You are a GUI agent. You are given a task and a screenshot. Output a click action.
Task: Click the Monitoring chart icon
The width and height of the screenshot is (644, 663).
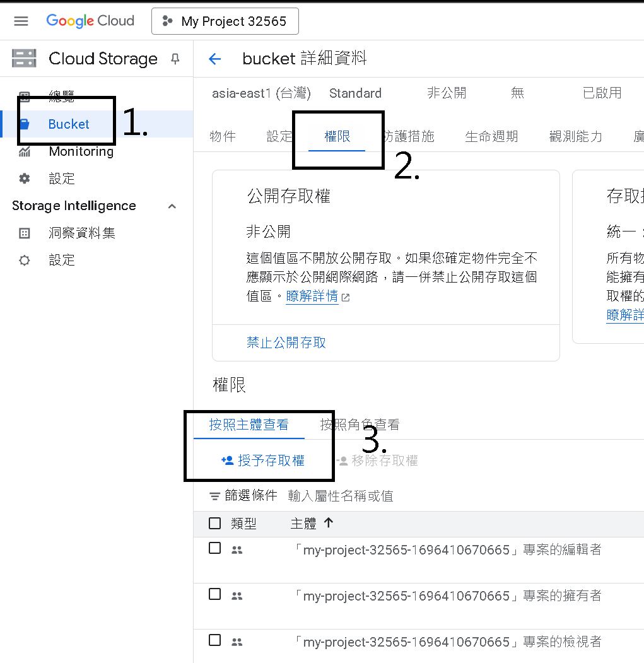(25, 151)
